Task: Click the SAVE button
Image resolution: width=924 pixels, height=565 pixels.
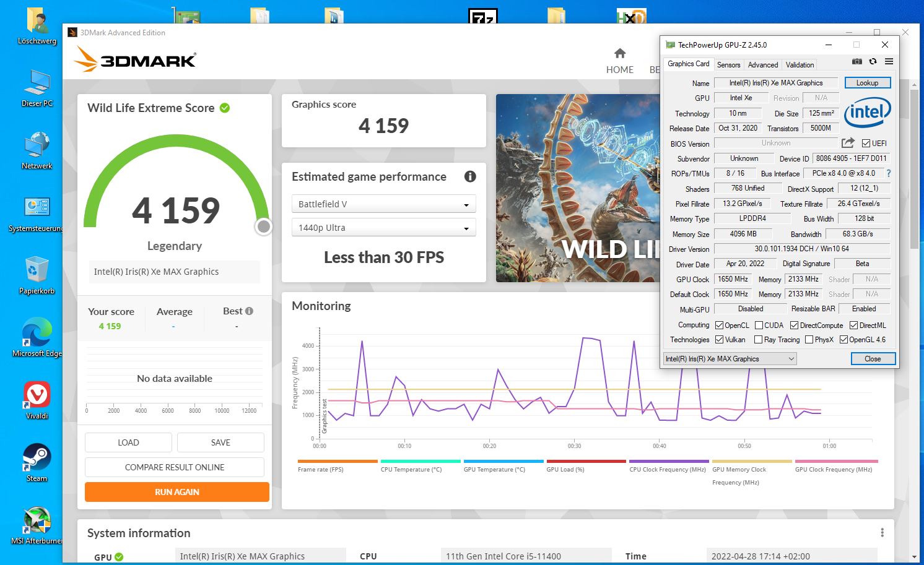Action: pyautogui.click(x=220, y=442)
